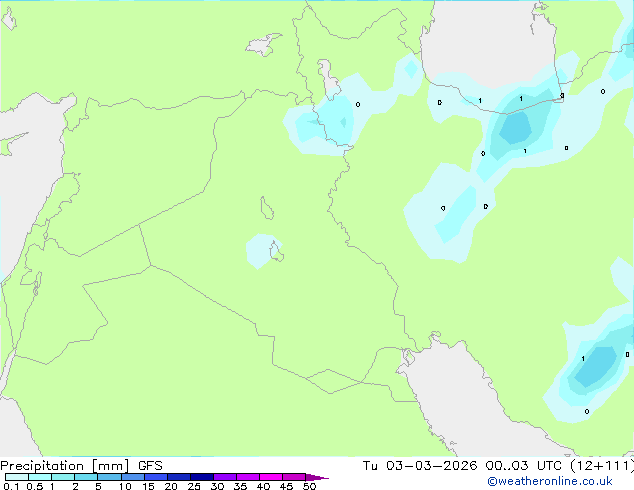Click the over-50 mm arrow tip of legend

coord(317,477)
